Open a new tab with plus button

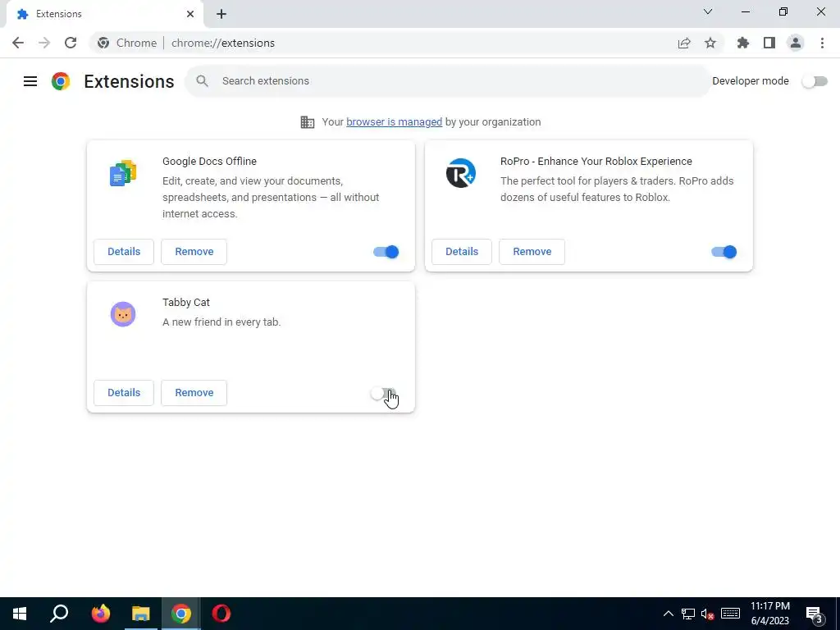click(x=221, y=14)
